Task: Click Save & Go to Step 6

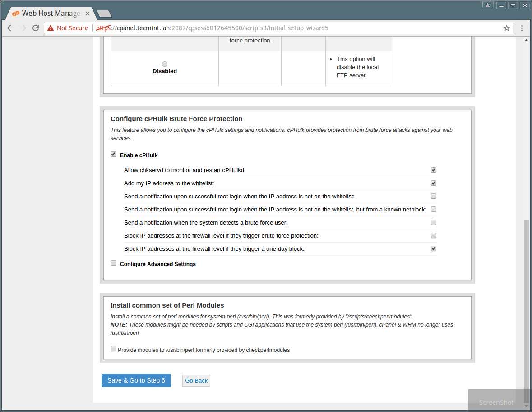Action: click(x=136, y=380)
